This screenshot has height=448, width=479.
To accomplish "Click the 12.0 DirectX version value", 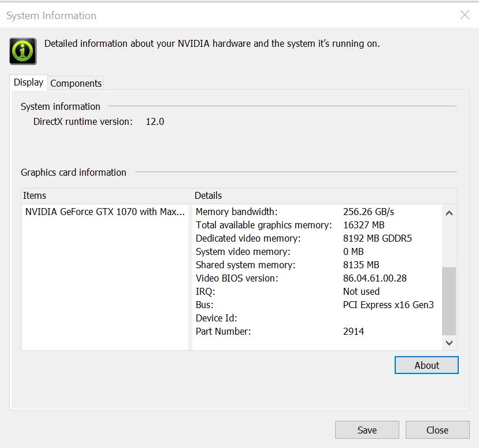I will point(155,121).
